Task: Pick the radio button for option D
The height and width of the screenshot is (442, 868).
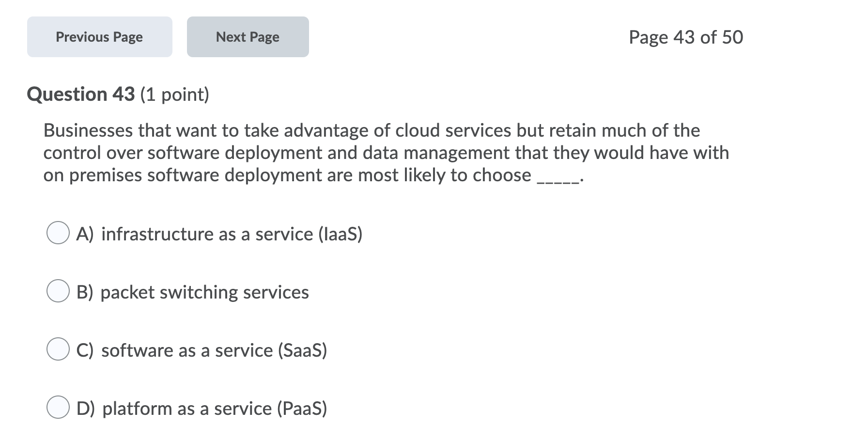Action: coord(58,408)
